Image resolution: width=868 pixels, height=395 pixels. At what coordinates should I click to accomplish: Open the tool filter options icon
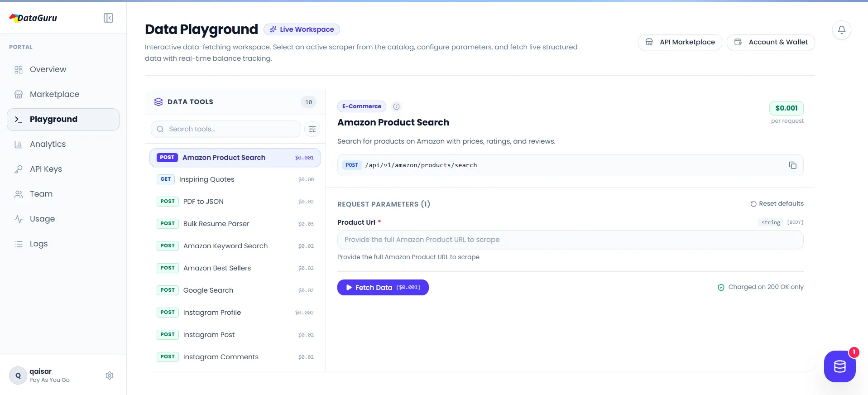312,129
